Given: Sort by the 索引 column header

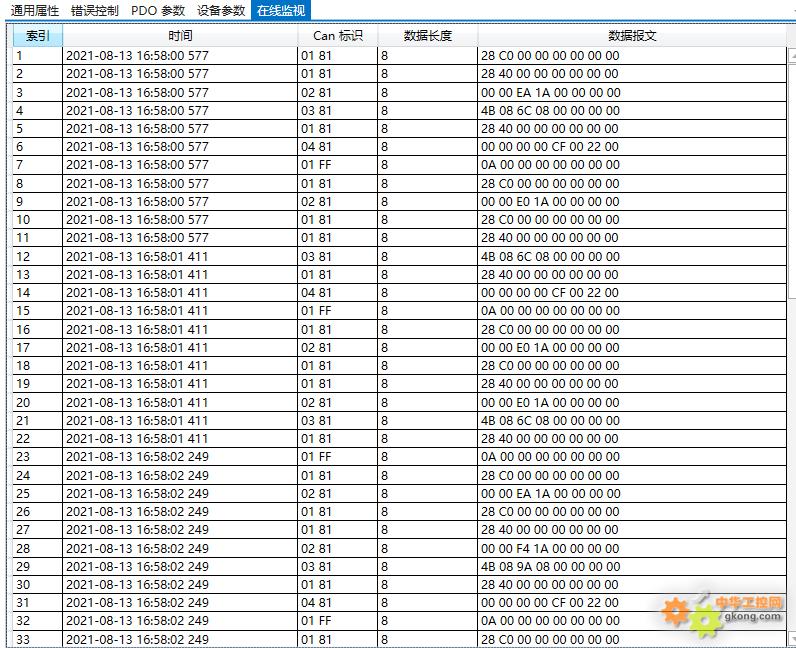Looking at the screenshot, I should 37,36.
